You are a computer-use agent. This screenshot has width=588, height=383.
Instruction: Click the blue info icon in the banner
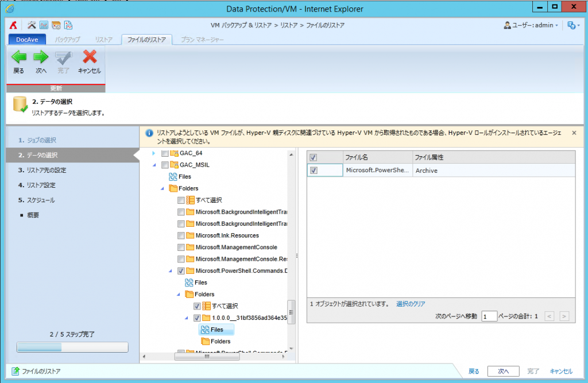point(149,133)
